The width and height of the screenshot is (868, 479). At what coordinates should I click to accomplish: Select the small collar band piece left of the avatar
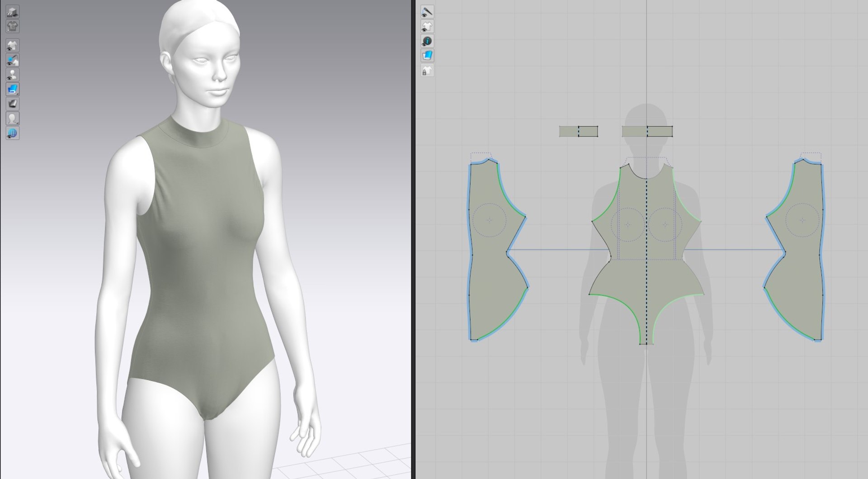[x=579, y=132]
